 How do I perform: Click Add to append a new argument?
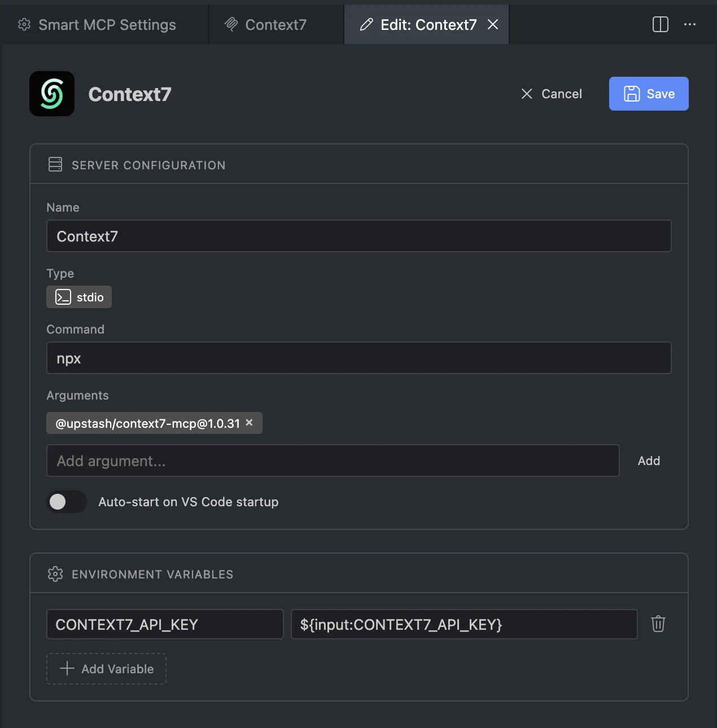[x=649, y=461]
